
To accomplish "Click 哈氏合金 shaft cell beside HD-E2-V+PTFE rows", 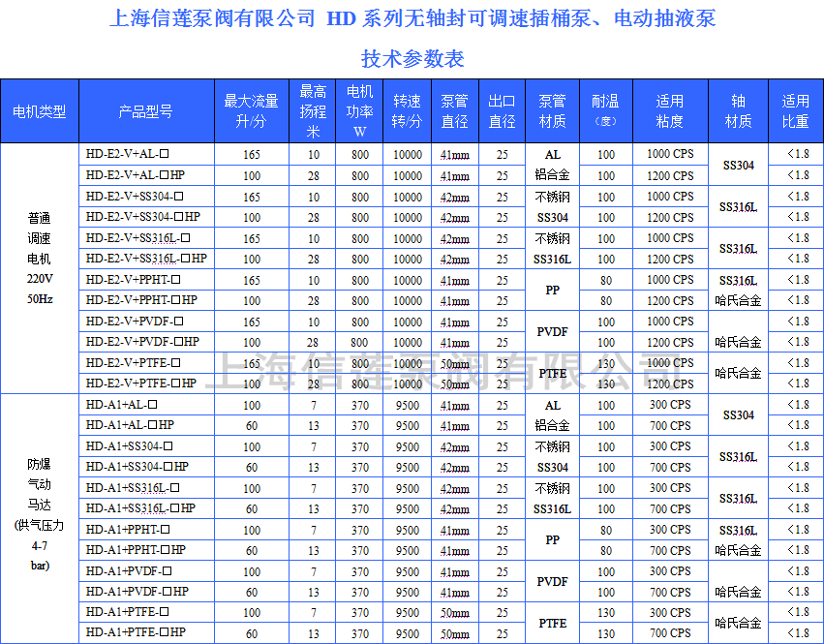I will click(x=739, y=373).
